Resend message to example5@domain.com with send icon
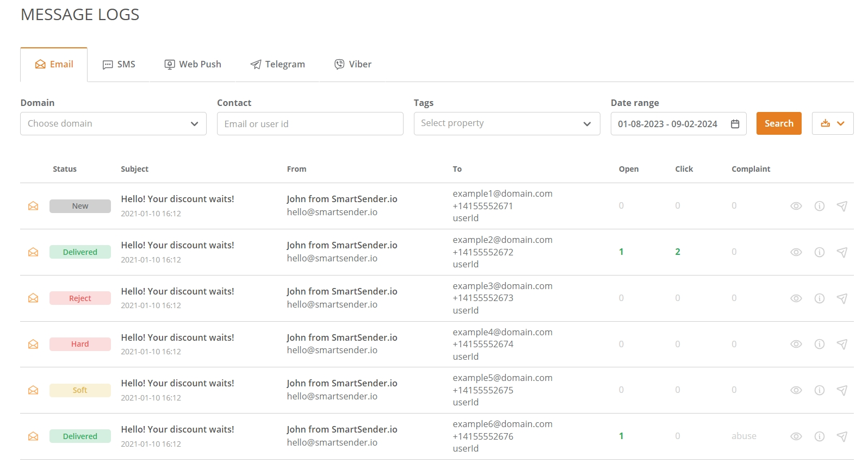 842,390
